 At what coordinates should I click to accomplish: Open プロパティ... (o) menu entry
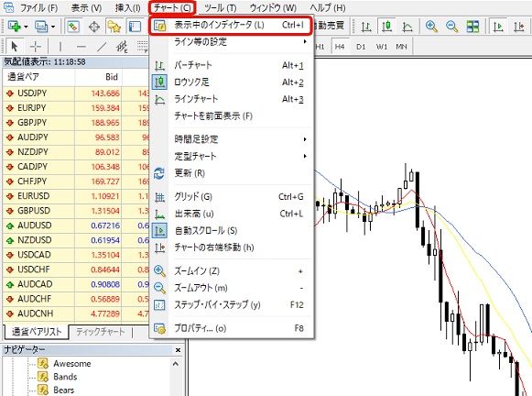tap(231, 328)
